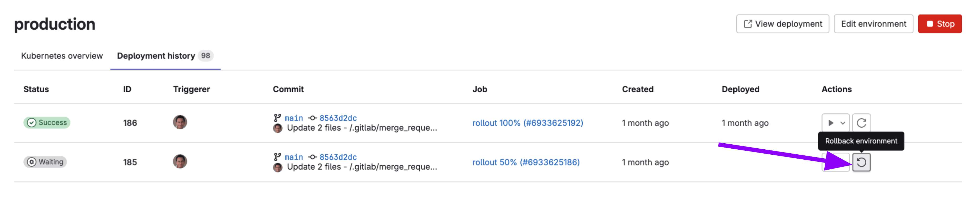Click the View deployment button

coord(783,24)
